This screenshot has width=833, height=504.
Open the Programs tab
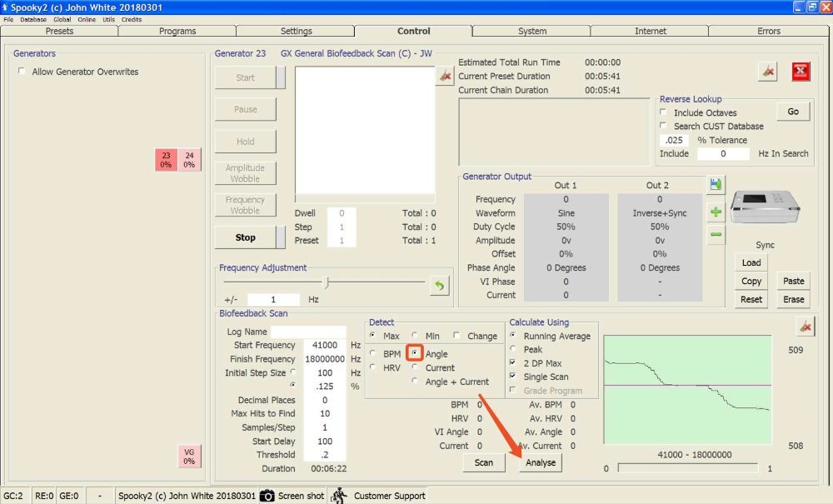coord(177,31)
